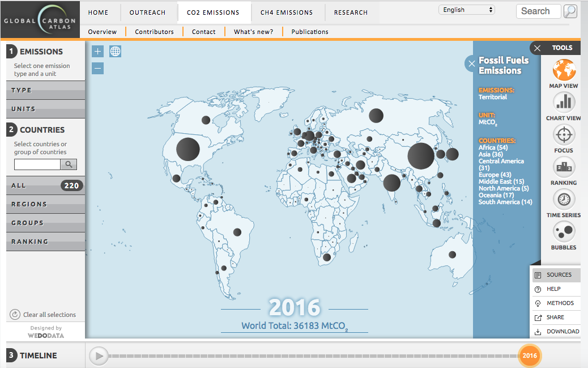
Task: Select the Focus crosshair tool
Action: click(563, 135)
